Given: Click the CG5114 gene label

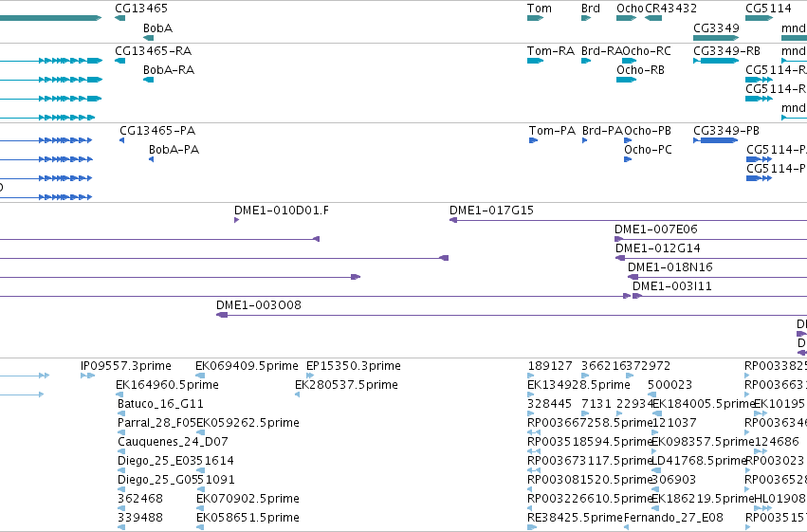Looking at the screenshot, I should [x=768, y=9].
